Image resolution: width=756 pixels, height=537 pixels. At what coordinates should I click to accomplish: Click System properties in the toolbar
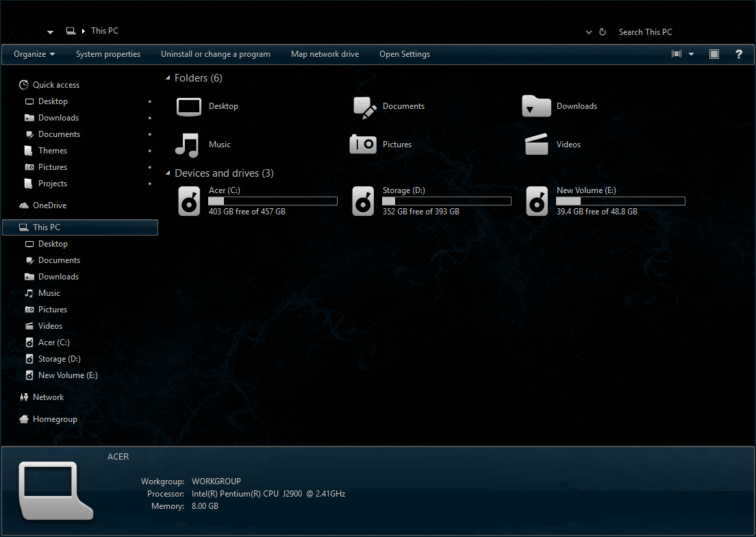tap(108, 54)
